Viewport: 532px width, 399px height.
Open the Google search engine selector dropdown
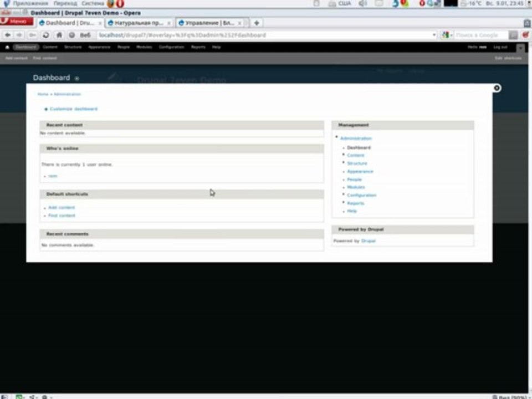click(x=447, y=35)
